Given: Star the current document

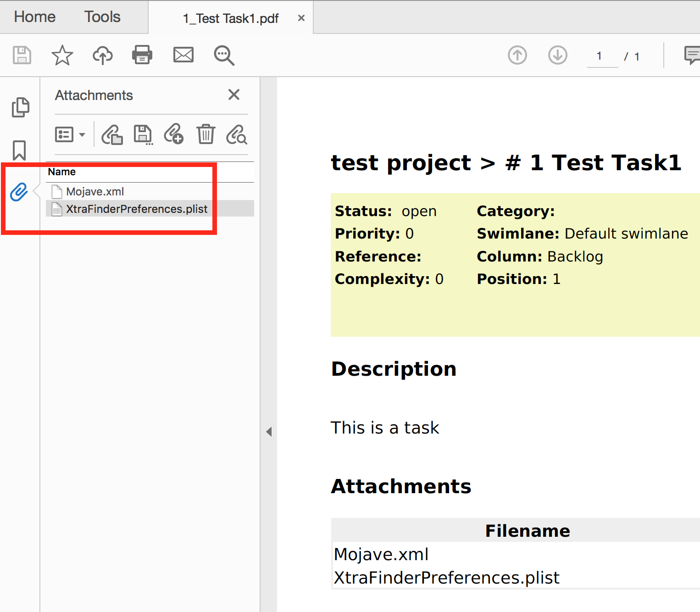Looking at the screenshot, I should click(x=62, y=55).
